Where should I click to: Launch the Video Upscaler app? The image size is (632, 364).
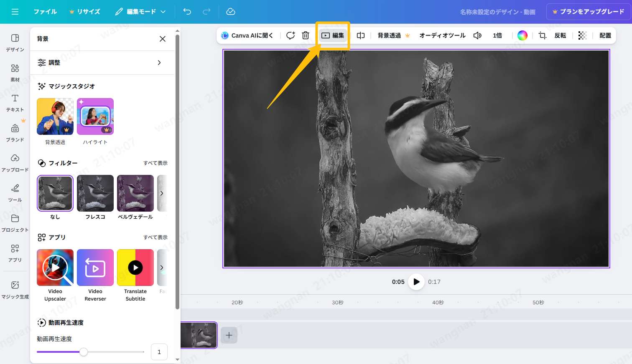point(55,267)
